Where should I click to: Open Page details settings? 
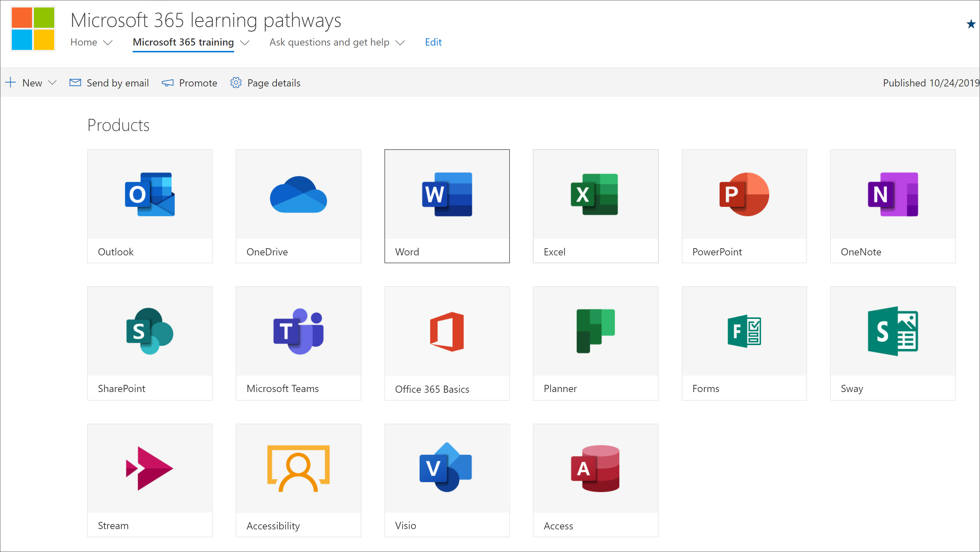coord(265,82)
